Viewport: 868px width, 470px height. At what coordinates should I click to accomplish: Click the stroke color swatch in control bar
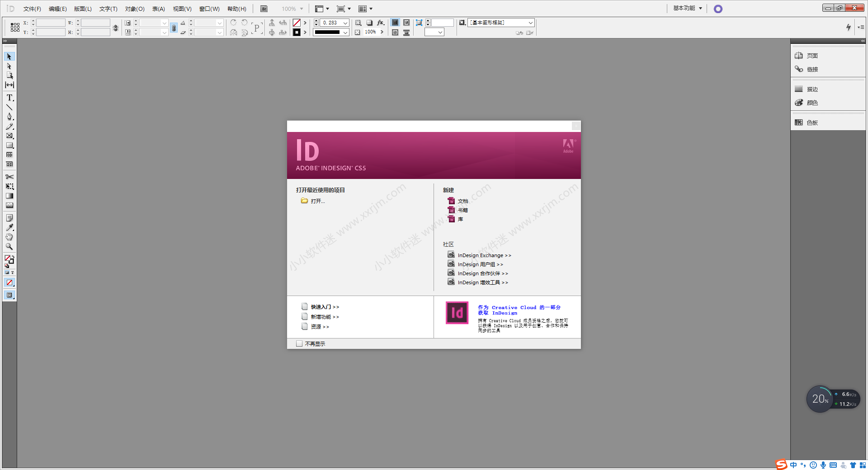tap(297, 32)
